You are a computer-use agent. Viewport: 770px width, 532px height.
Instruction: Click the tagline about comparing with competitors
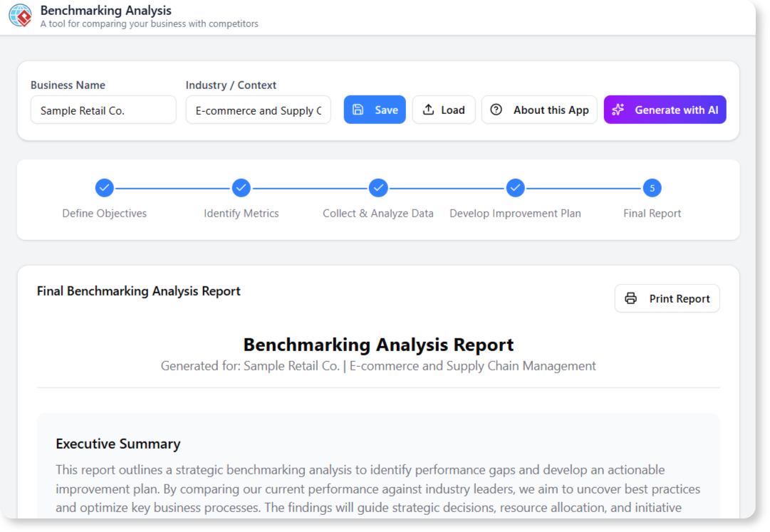(x=150, y=24)
